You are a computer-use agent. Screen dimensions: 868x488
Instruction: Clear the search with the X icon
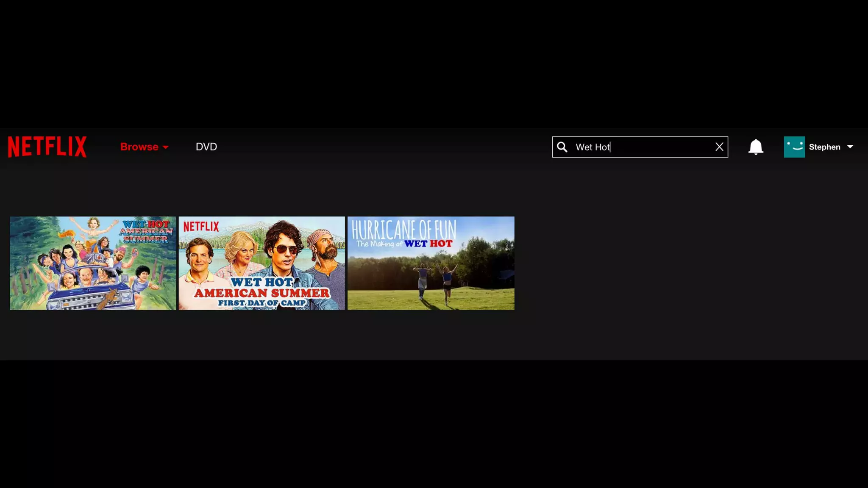719,147
